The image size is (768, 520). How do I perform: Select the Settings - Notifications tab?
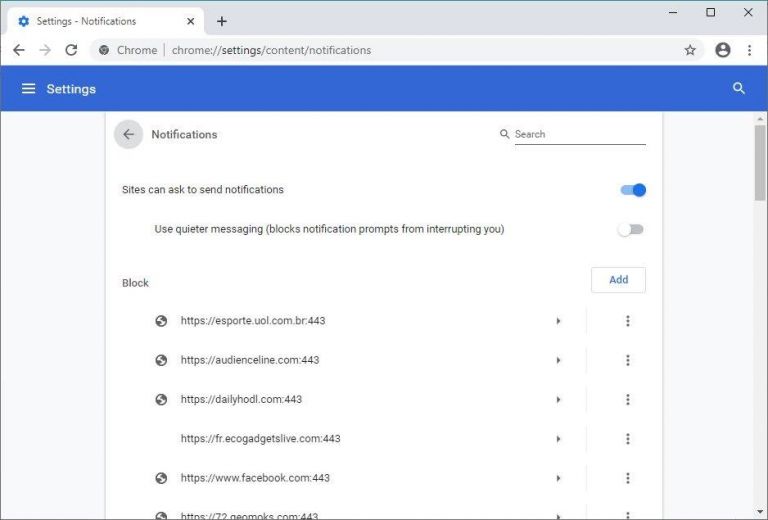pyautogui.click(x=106, y=22)
